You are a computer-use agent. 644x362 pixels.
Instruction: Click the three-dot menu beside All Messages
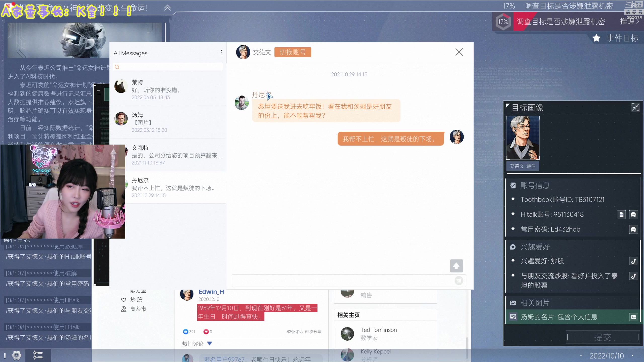(222, 53)
